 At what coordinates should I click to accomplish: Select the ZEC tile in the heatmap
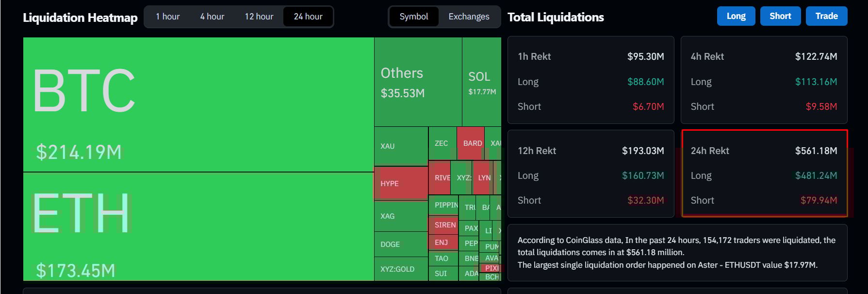(441, 143)
